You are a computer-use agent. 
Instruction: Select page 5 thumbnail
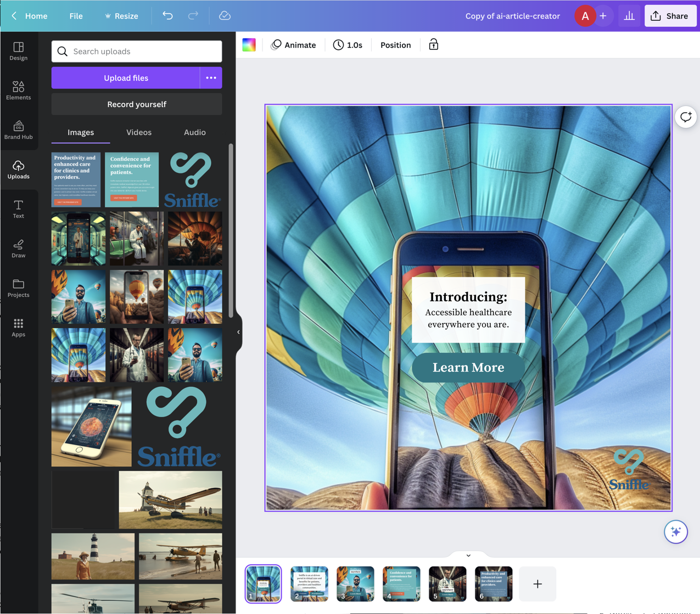(447, 584)
